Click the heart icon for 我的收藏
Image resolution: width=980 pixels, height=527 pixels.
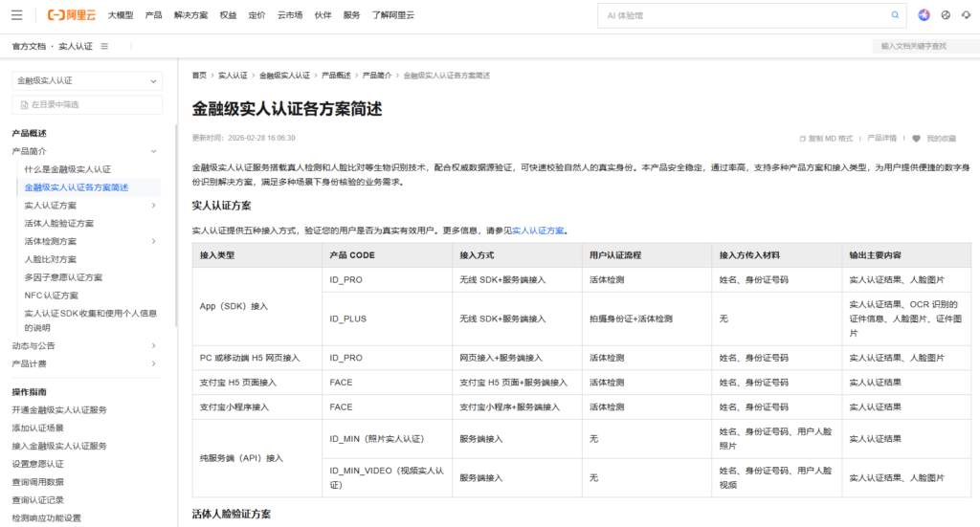click(x=916, y=139)
